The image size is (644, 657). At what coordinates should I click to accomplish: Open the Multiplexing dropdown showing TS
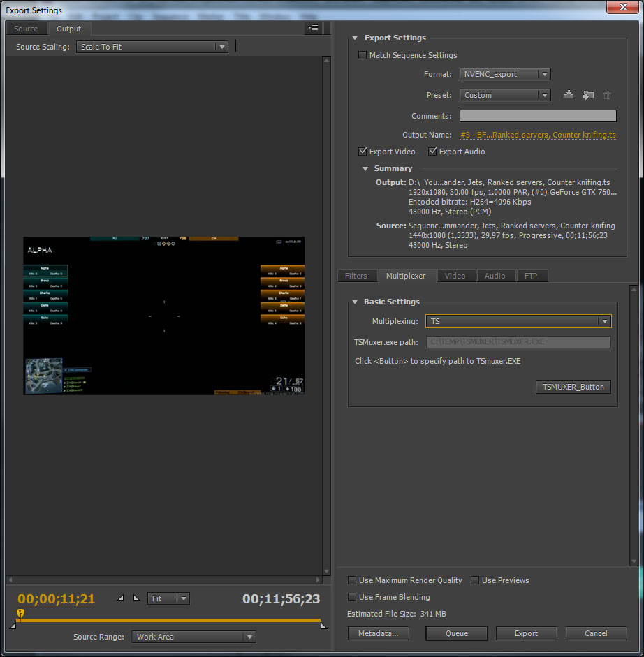[x=518, y=321]
